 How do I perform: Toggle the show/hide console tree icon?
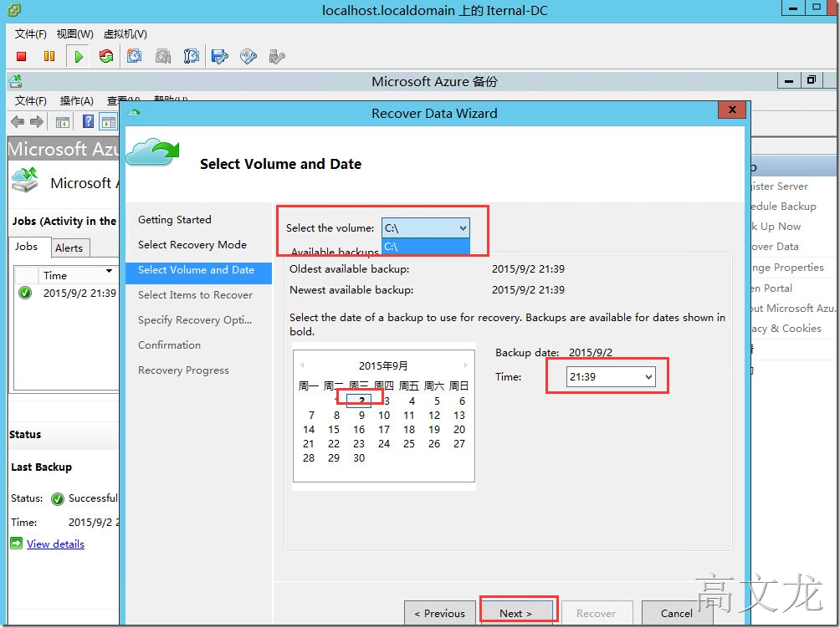tap(63, 123)
